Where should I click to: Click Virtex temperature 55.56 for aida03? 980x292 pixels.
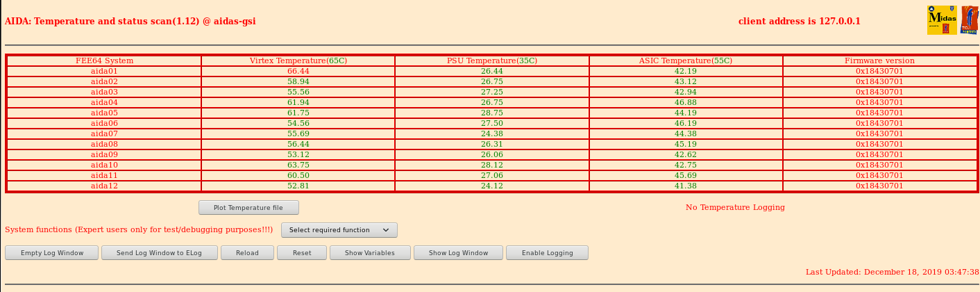[x=298, y=92]
